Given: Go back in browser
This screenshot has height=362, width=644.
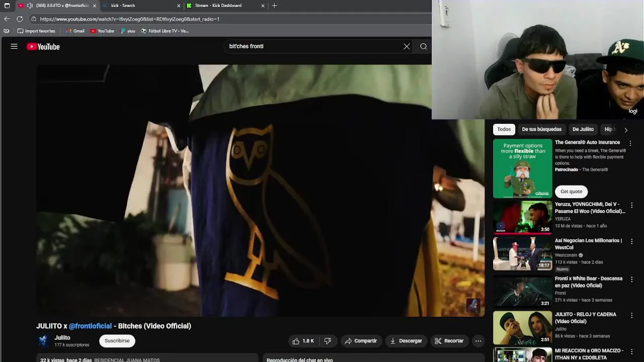Looking at the screenshot, I should [x=7, y=19].
